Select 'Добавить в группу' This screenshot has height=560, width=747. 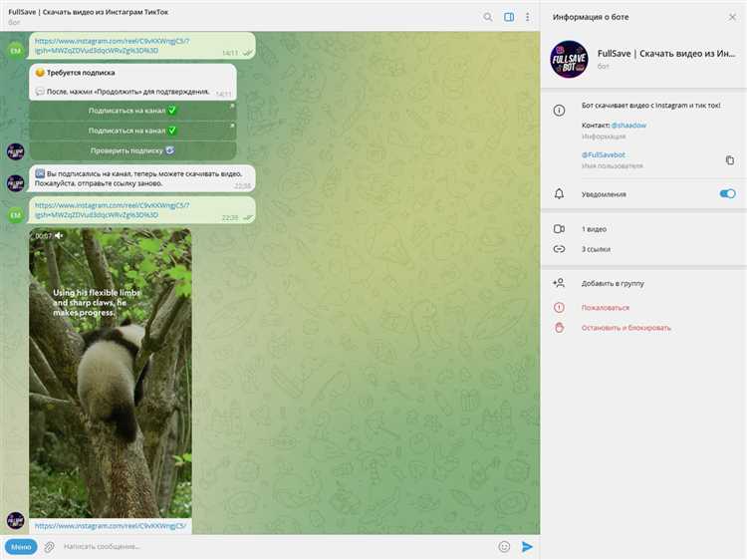pyautogui.click(x=613, y=284)
